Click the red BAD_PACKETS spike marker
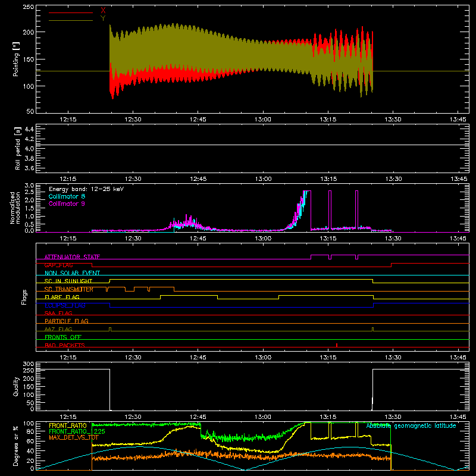 click(x=337, y=345)
